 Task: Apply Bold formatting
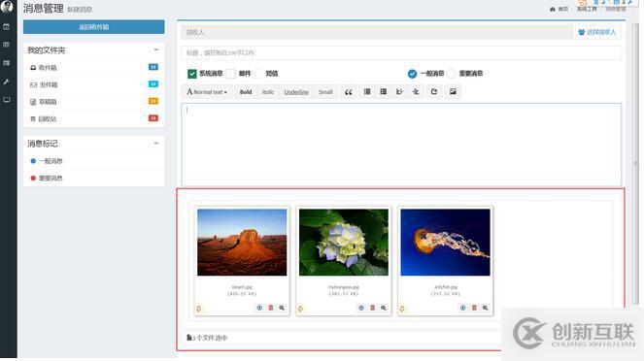click(x=246, y=92)
